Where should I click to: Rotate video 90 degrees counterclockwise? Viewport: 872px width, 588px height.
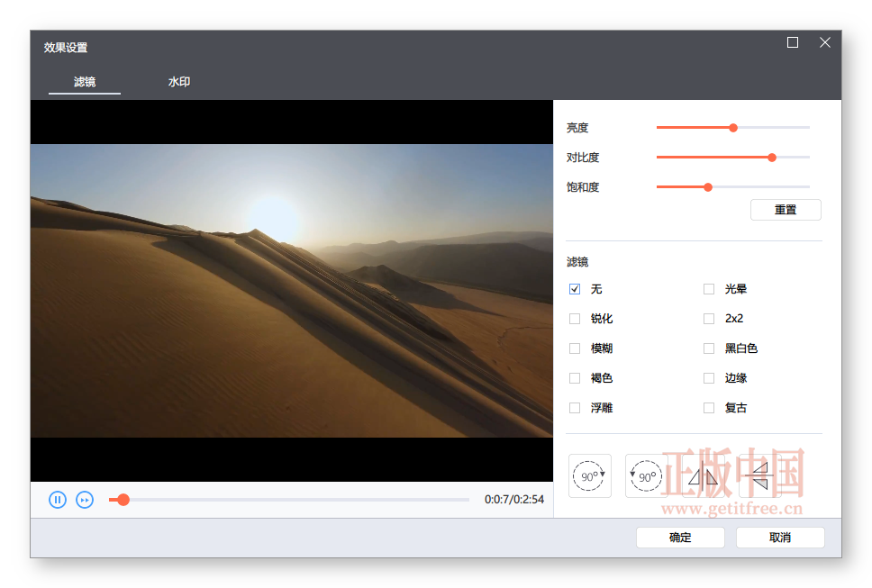[646, 475]
